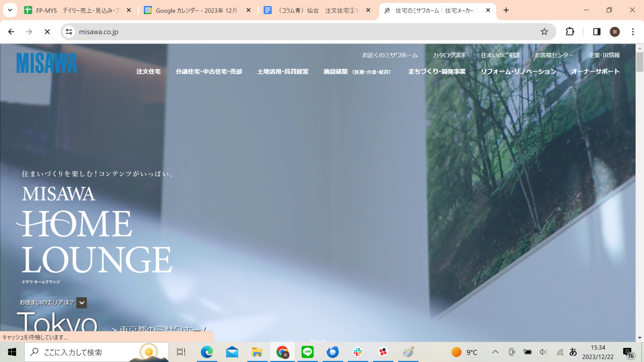Open まちづくり・開発事業 menu
The height and width of the screenshot is (362, 644).
click(x=437, y=72)
